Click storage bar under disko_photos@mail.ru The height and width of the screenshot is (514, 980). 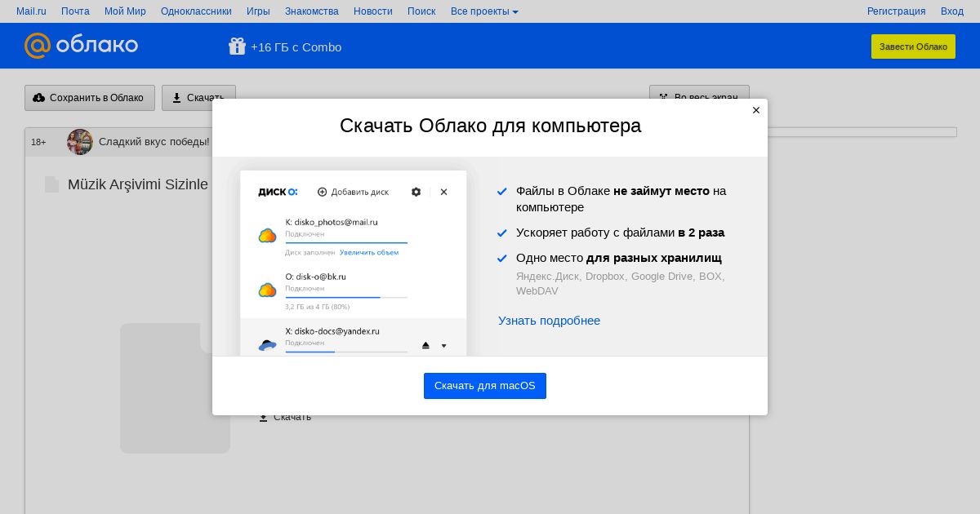346,243
